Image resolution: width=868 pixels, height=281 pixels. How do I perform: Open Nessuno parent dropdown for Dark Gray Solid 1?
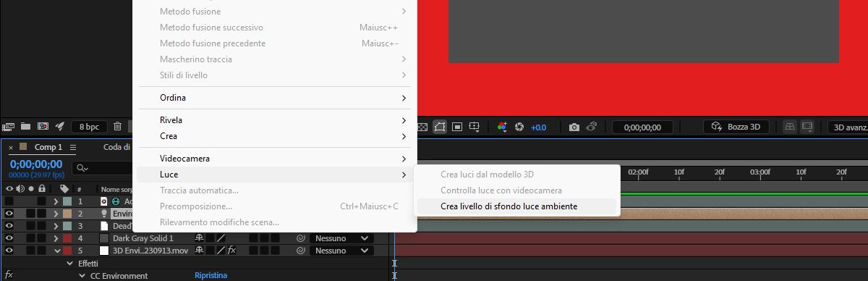(341, 238)
